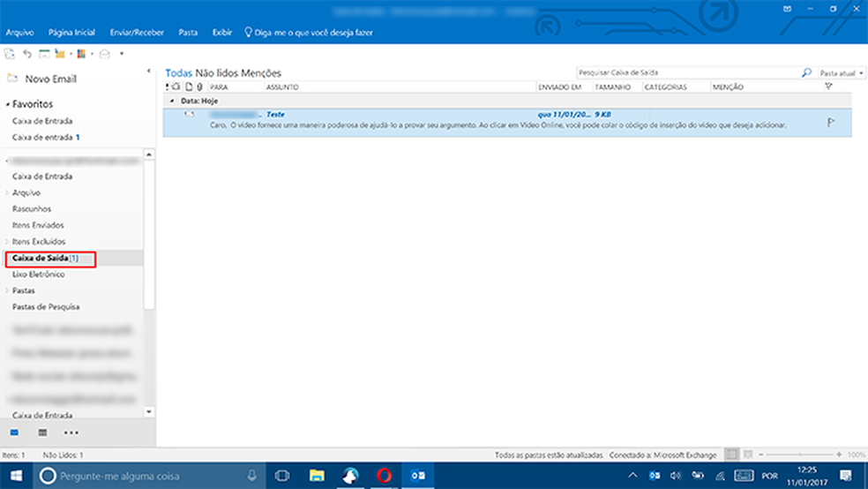Open the Rascunhos folder
The width and height of the screenshot is (868, 489).
pos(32,209)
